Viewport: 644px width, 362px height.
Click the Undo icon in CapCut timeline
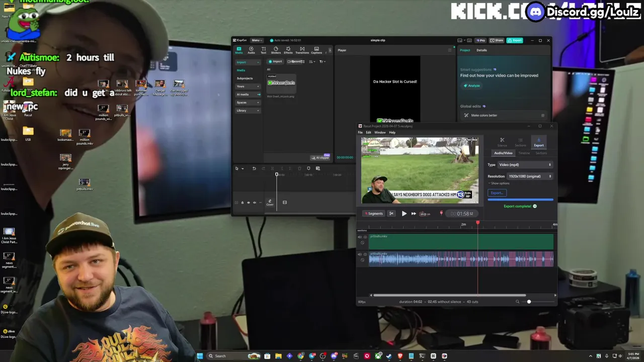coord(254,168)
